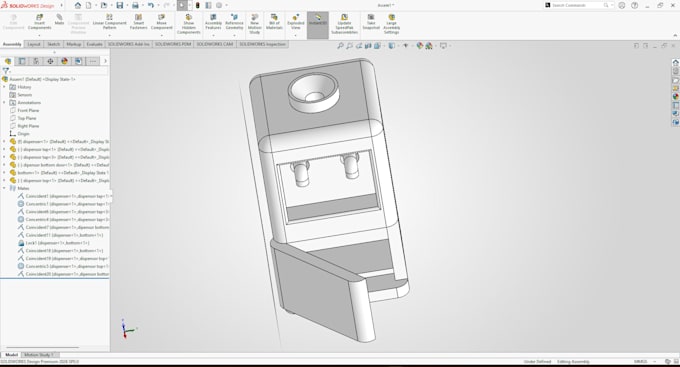Image resolution: width=680 pixels, height=367 pixels.
Task: Click the Save icon
Action: click(119, 5)
